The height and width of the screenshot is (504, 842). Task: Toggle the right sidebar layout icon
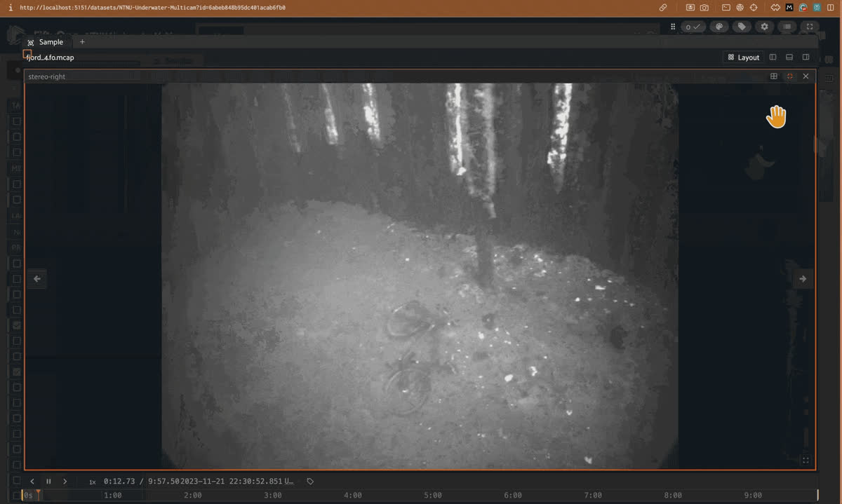[806, 57]
